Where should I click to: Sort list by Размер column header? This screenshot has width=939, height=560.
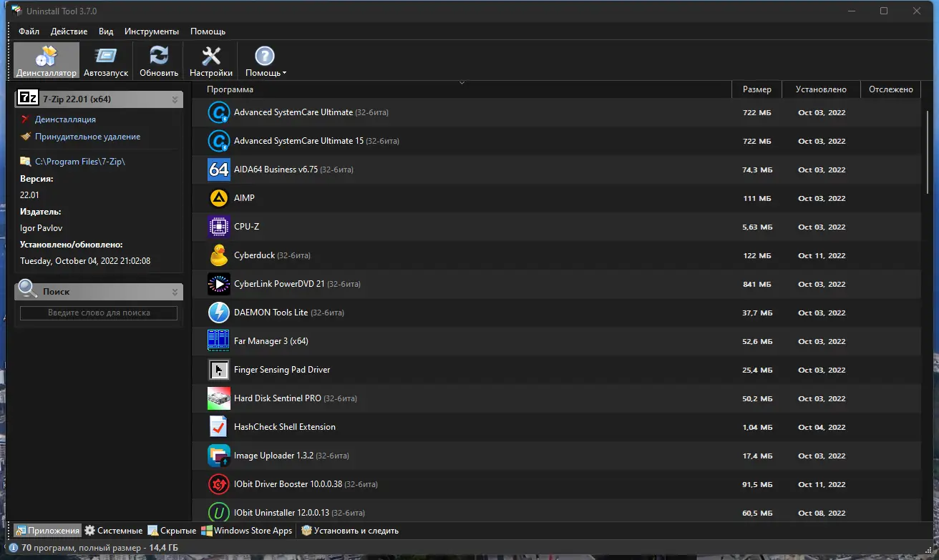[756, 89]
